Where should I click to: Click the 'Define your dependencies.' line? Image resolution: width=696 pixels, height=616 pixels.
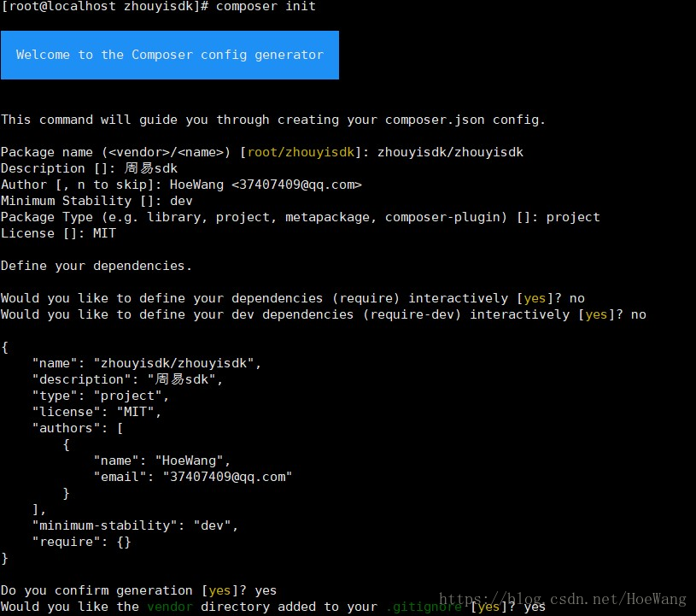click(97, 266)
